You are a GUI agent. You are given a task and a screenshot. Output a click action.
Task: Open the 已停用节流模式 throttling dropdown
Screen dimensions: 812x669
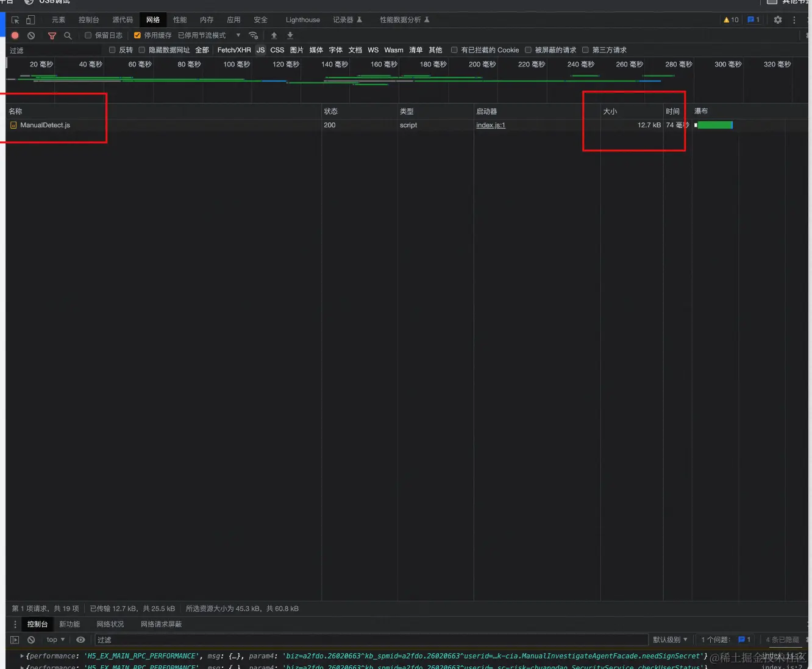pyautogui.click(x=209, y=35)
